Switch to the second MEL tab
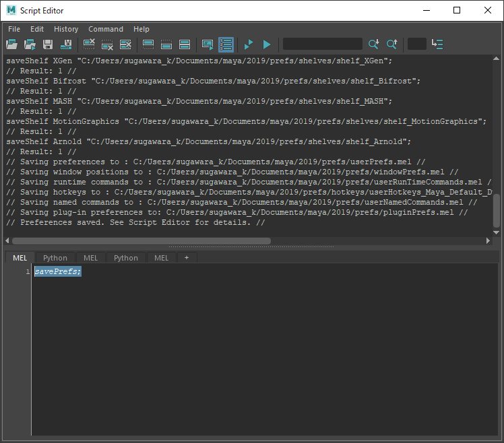This screenshot has width=504, height=443. pos(91,258)
